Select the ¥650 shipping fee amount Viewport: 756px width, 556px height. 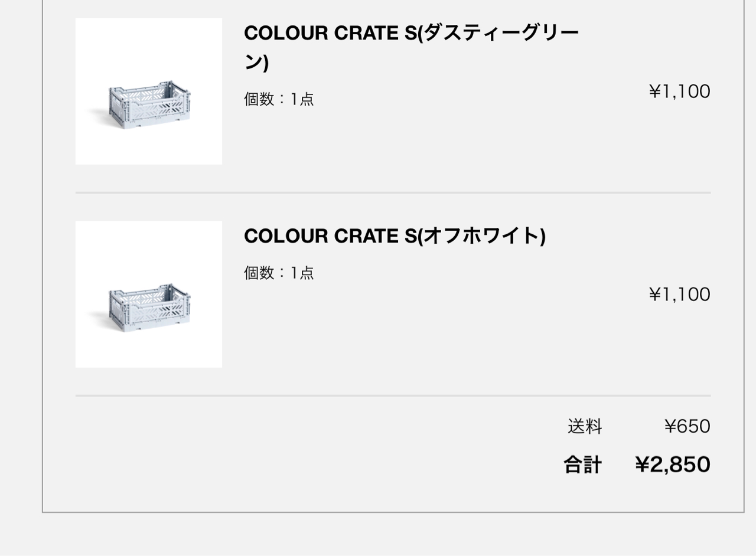pyautogui.click(x=687, y=426)
